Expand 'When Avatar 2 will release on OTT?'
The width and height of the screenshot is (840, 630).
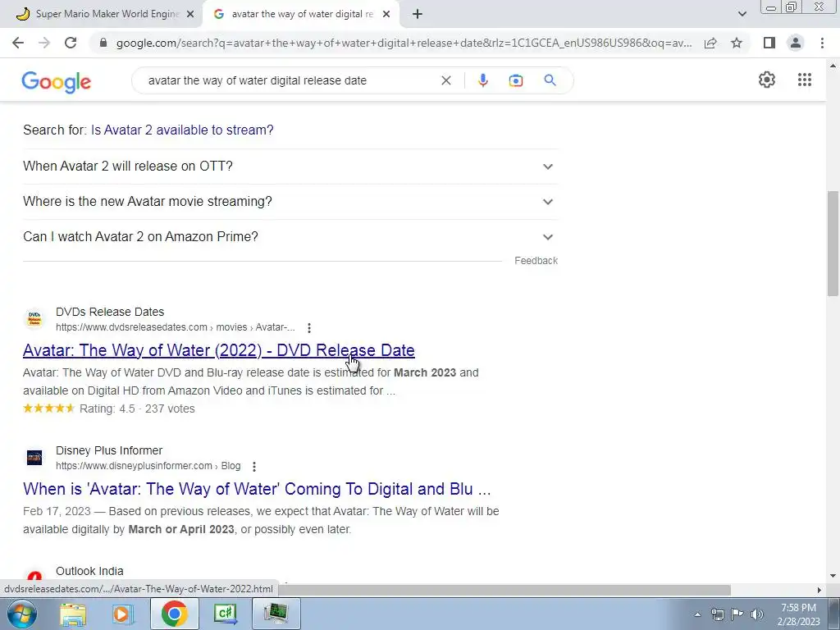290,166
